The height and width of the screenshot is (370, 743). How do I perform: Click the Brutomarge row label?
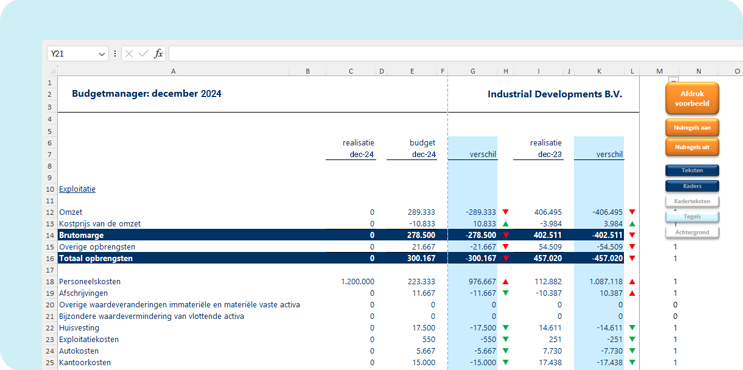click(x=82, y=235)
